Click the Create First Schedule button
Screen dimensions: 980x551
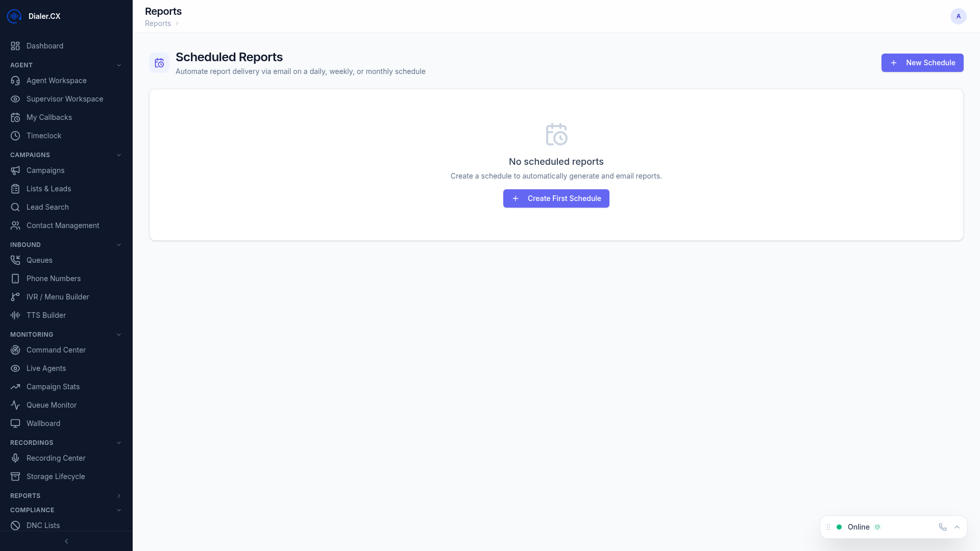(x=556, y=198)
